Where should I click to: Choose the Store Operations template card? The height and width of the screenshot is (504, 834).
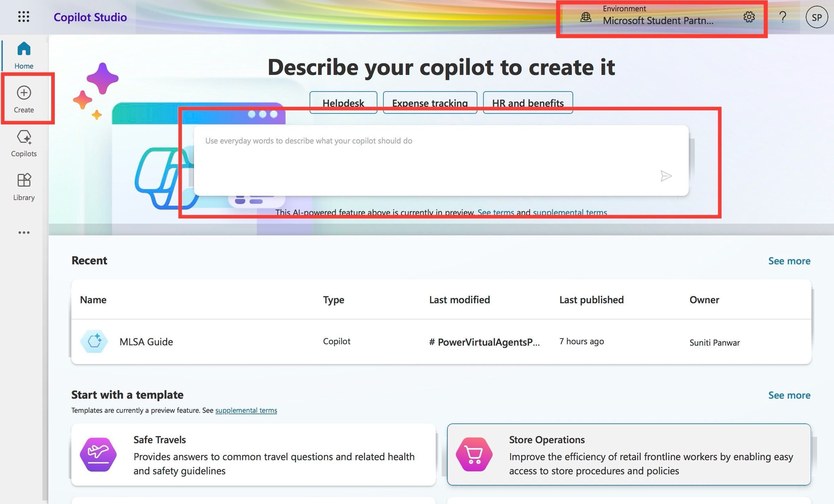point(629,455)
